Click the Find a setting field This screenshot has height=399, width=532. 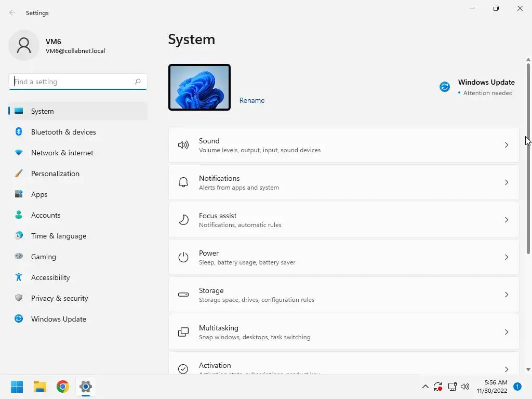(x=78, y=82)
